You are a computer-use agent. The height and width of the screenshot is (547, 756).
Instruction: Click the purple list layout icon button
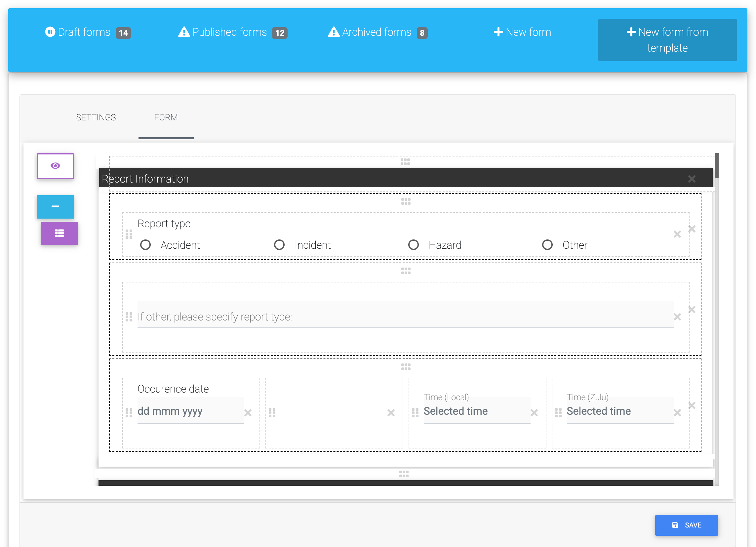pos(59,233)
